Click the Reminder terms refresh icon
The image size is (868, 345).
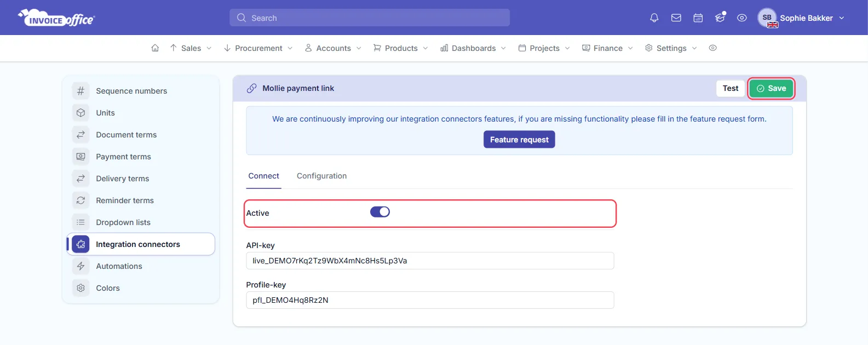[x=81, y=200]
